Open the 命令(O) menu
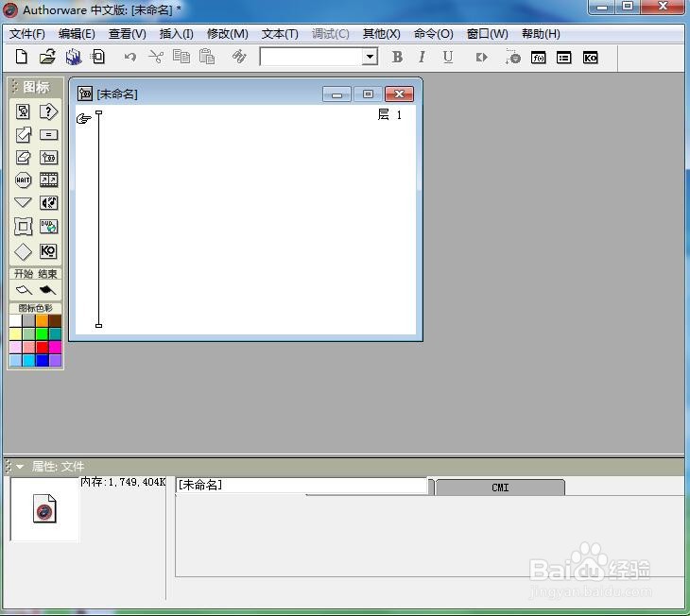Screen dimensions: 690x616 pyautogui.click(x=434, y=34)
